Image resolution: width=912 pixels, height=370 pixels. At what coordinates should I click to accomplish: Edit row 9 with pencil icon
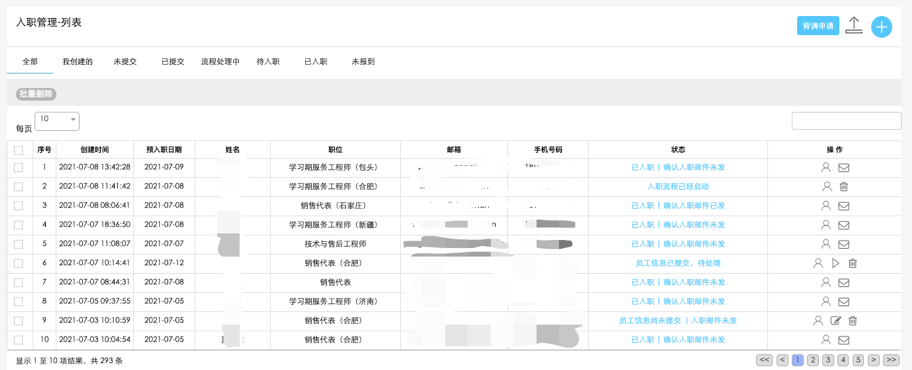[x=835, y=321]
